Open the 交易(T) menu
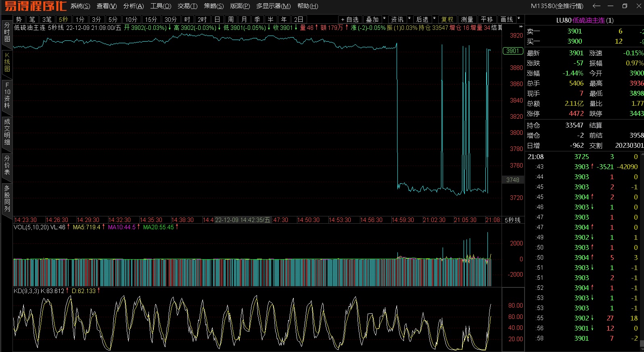Screen dimensions: 644x352 tap(188, 6)
